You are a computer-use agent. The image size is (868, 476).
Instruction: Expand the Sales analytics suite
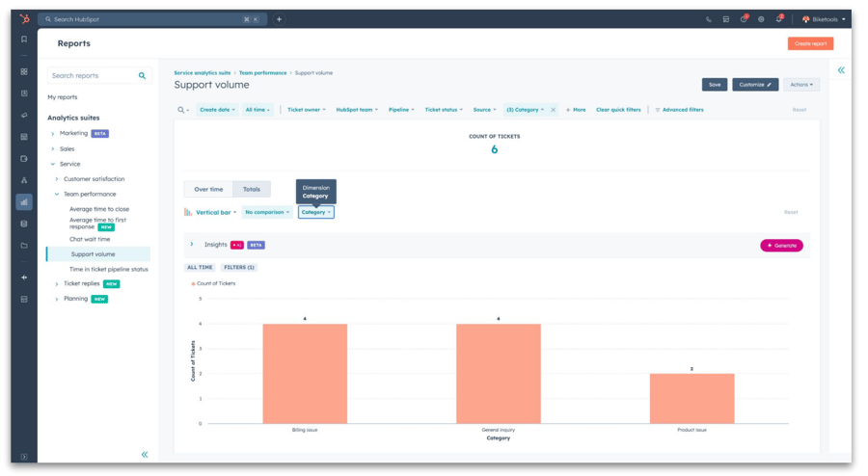click(53, 149)
